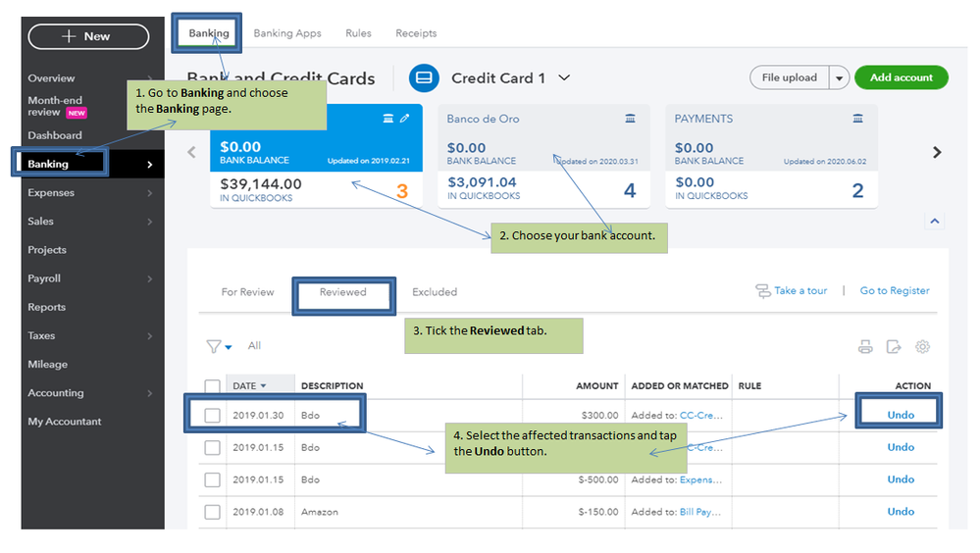This screenshot has height=553, width=980.
Task: Open the File upload dropdown arrow
Action: point(840,78)
